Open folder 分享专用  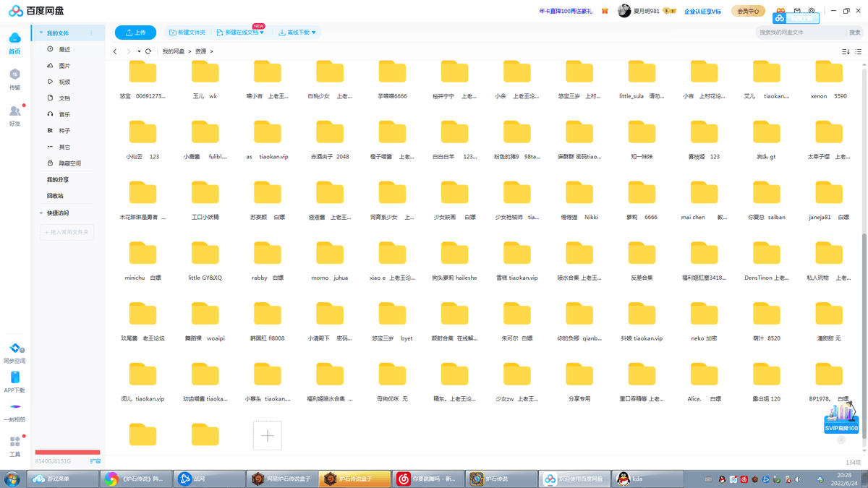(579, 374)
